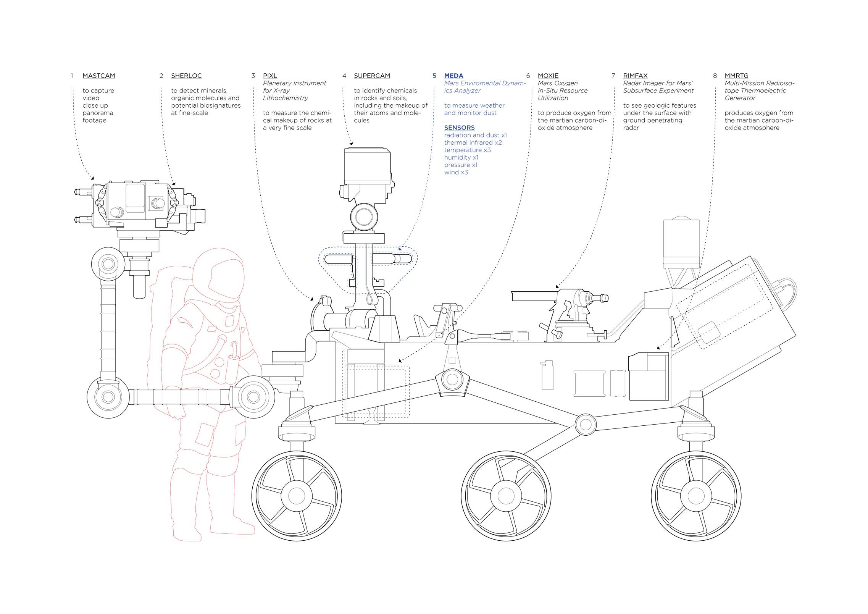Click the MASTCAM heading label
Viewport: 868px width, 614px height.
pos(98,76)
